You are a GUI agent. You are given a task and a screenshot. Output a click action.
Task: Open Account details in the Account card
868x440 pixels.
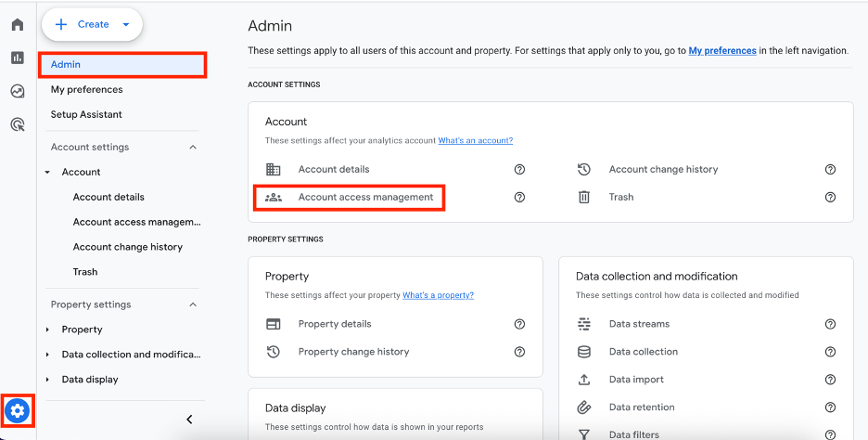pos(334,170)
